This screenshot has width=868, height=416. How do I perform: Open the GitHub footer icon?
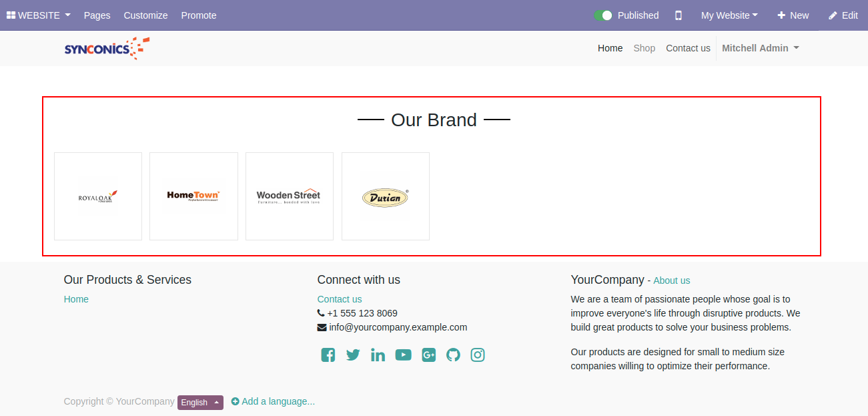point(453,355)
